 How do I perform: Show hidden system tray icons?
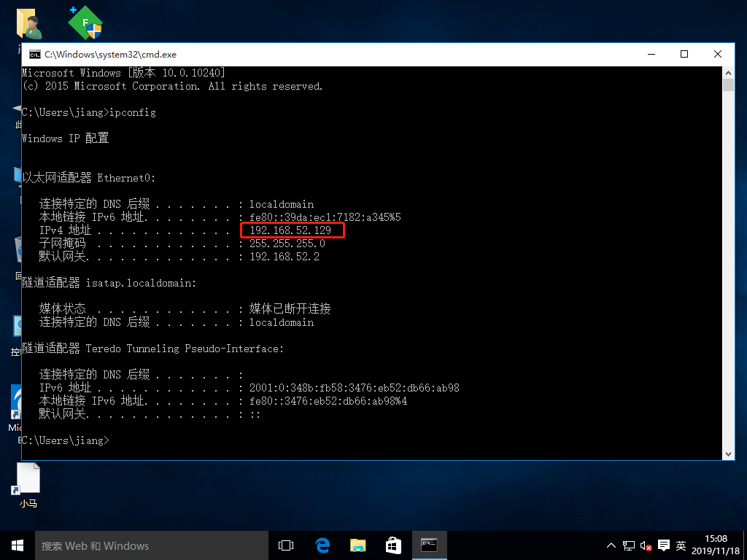click(611, 545)
